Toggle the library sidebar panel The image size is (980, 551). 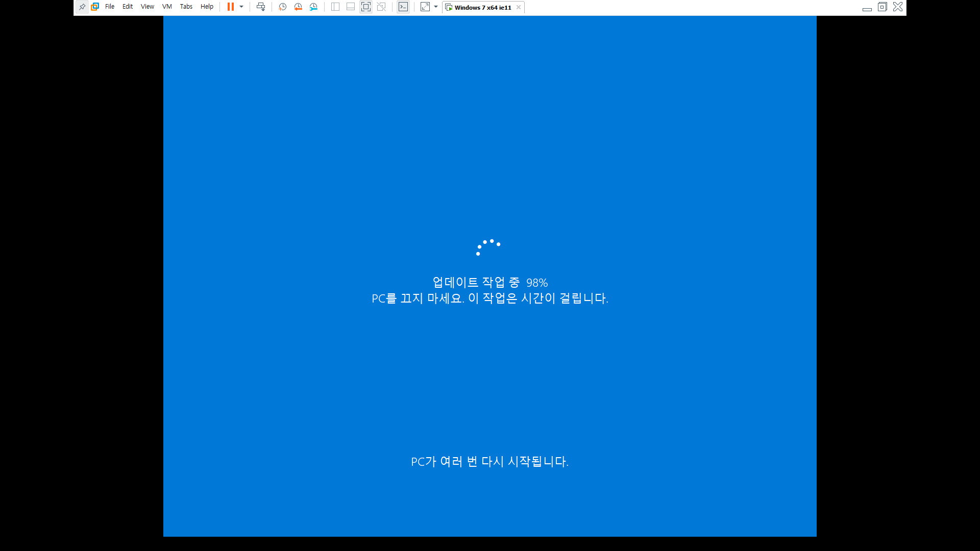tap(335, 7)
